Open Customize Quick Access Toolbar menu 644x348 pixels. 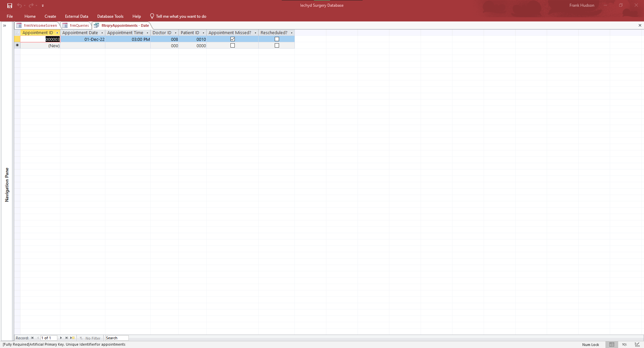coord(43,6)
